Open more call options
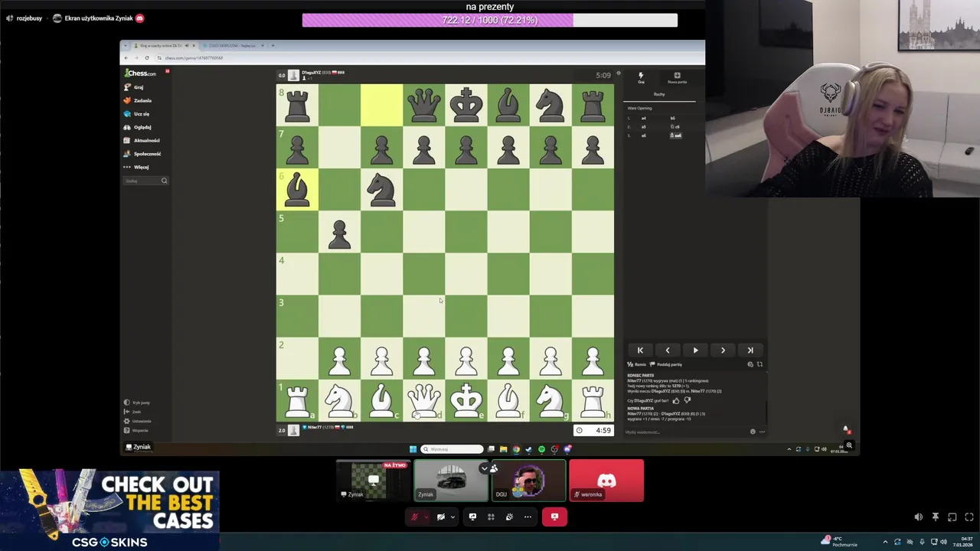980x551 pixels. pyautogui.click(x=528, y=517)
